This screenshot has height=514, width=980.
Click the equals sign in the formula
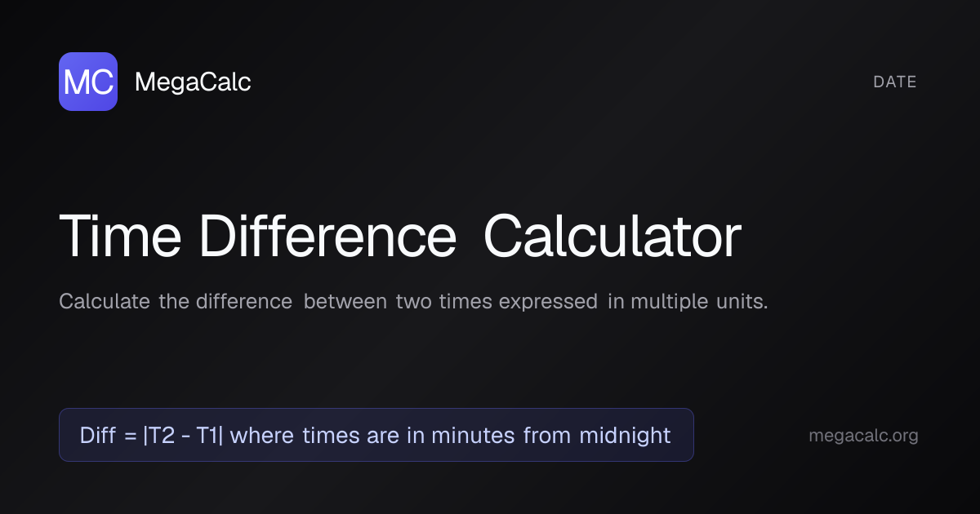130,436
